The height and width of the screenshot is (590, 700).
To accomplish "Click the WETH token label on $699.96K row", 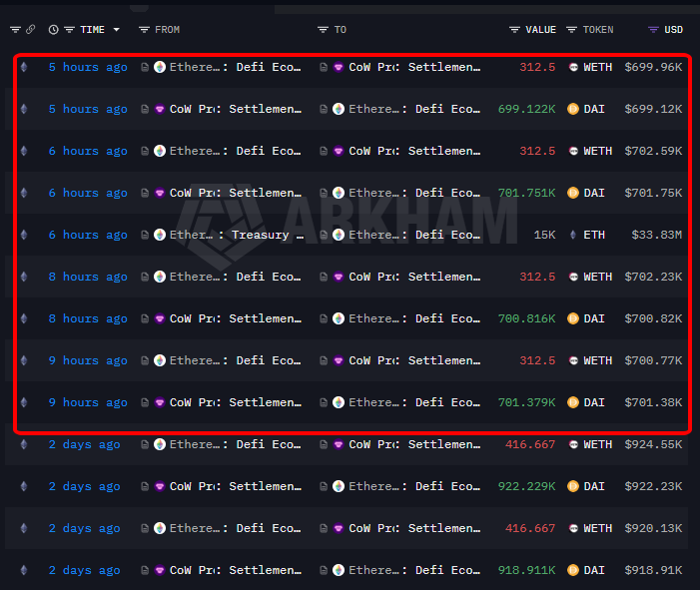I will click(598, 67).
